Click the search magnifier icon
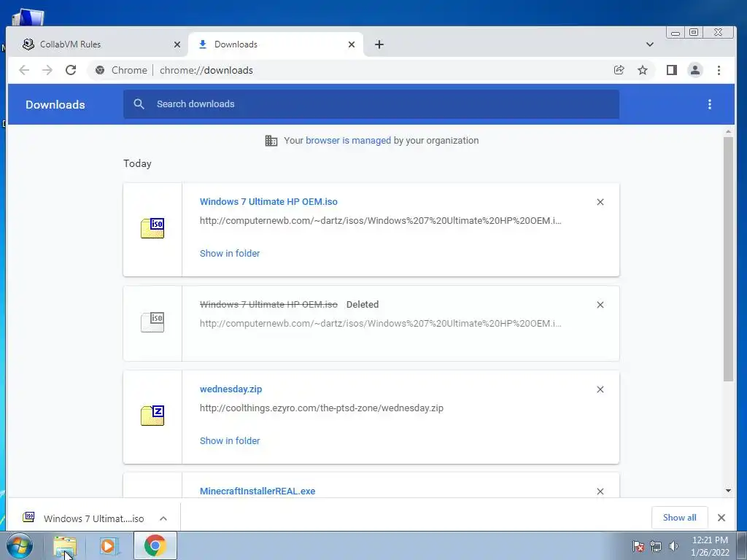Screen dimensions: 747x560 pos(139,104)
